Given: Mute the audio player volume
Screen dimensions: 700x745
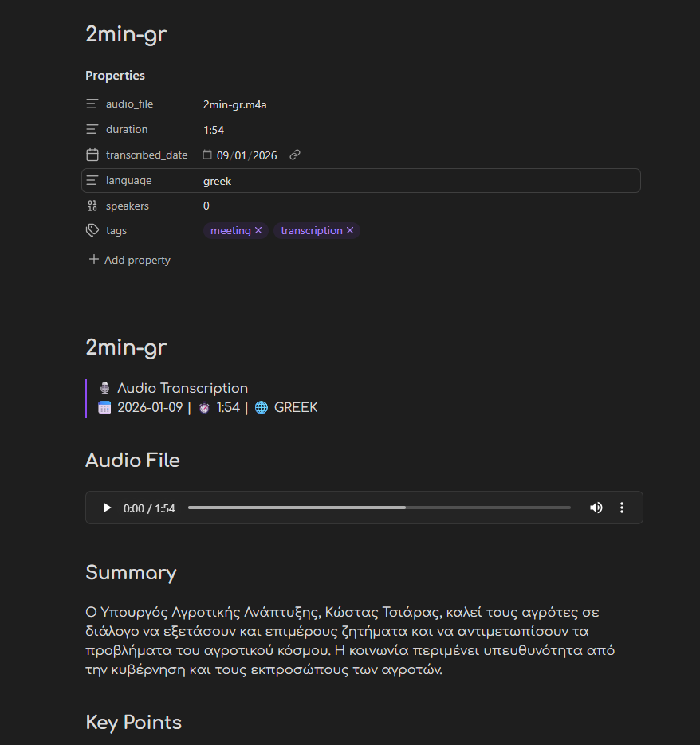Looking at the screenshot, I should [x=596, y=508].
